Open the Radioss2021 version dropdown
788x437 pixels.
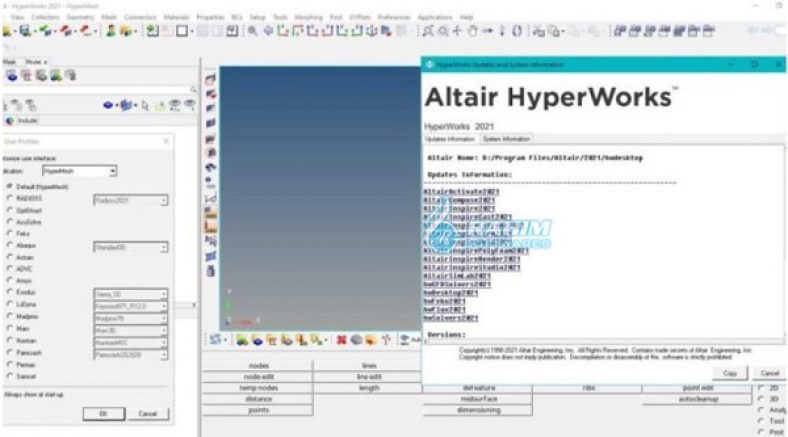click(x=131, y=200)
